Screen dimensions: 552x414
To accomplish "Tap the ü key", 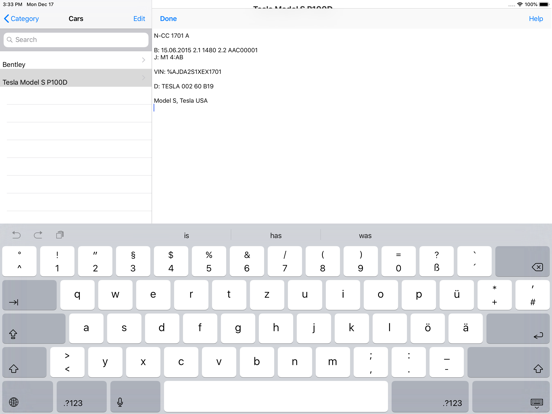I will (457, 295).
